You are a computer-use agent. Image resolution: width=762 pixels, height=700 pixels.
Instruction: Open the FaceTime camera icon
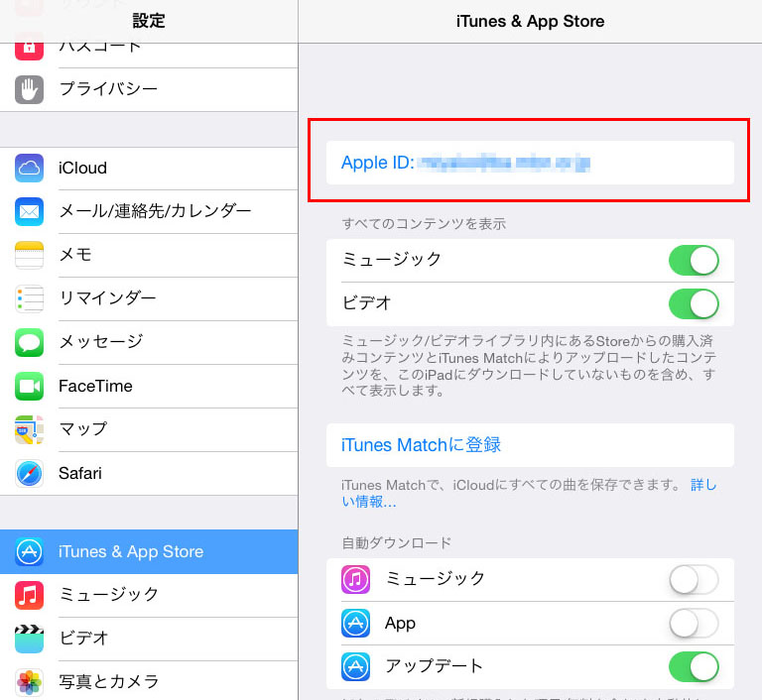tap(29, 387)
